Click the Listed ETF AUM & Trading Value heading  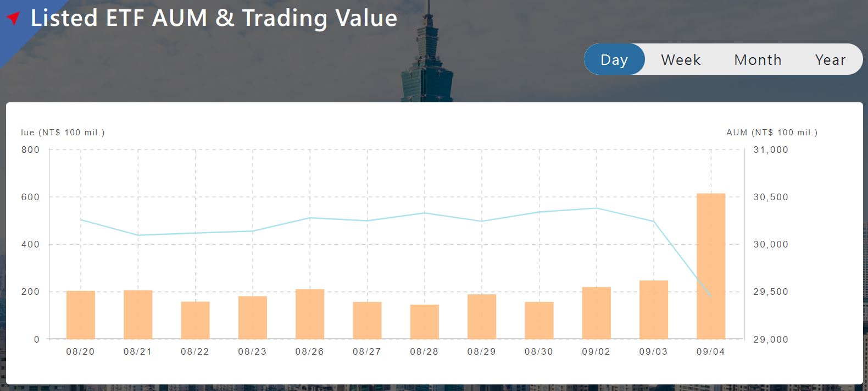pos(214,18)
